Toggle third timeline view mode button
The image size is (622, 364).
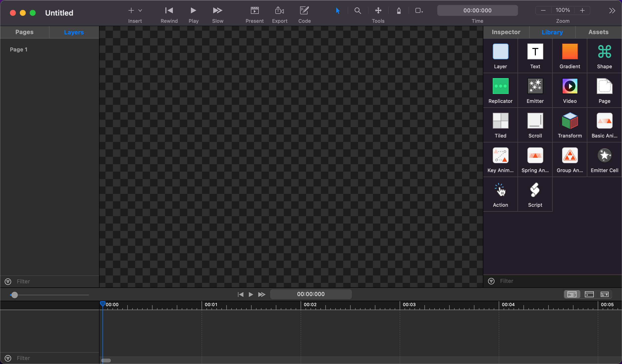tap(604, 294)
